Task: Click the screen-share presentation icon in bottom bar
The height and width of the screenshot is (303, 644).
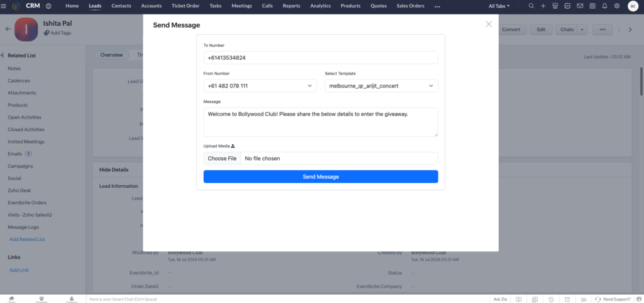Action: (x=519, y=299)
